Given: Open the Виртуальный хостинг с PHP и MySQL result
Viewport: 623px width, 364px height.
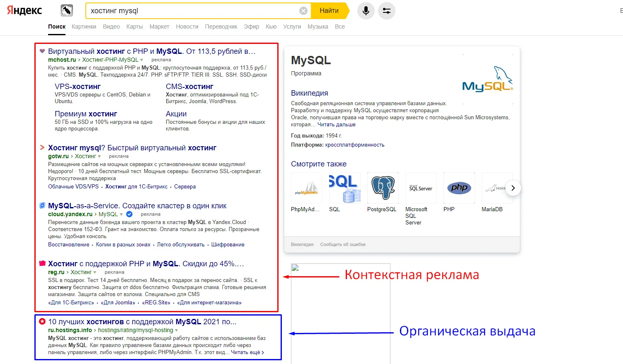Looking at the screenshot, I should click(x=152, y=51).
